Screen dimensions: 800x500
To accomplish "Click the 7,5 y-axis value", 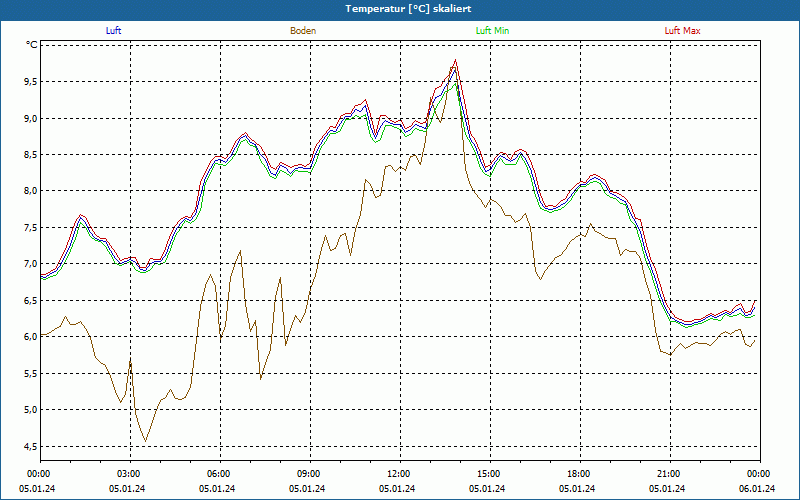I will [x=31, y=228].
